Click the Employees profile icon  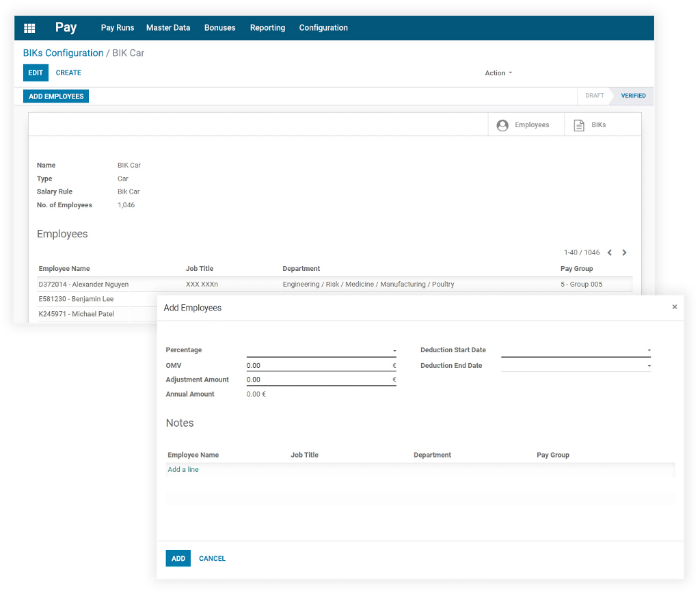coord(502,125)
